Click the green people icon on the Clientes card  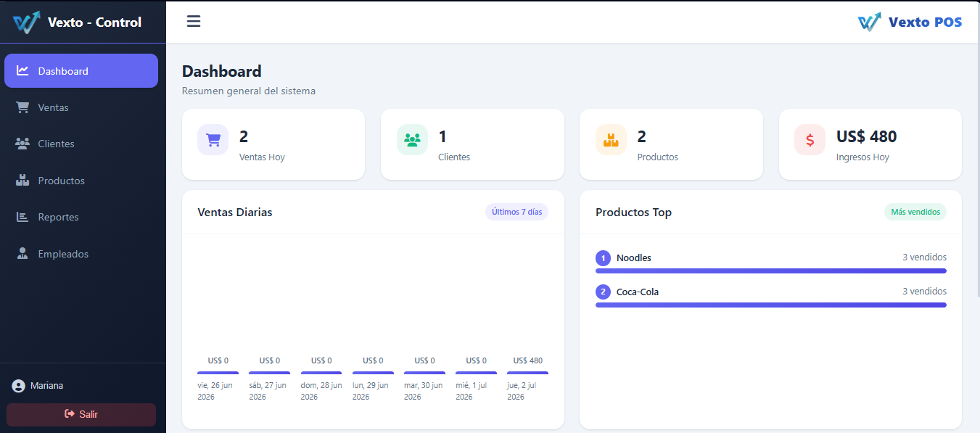point(412,140)
